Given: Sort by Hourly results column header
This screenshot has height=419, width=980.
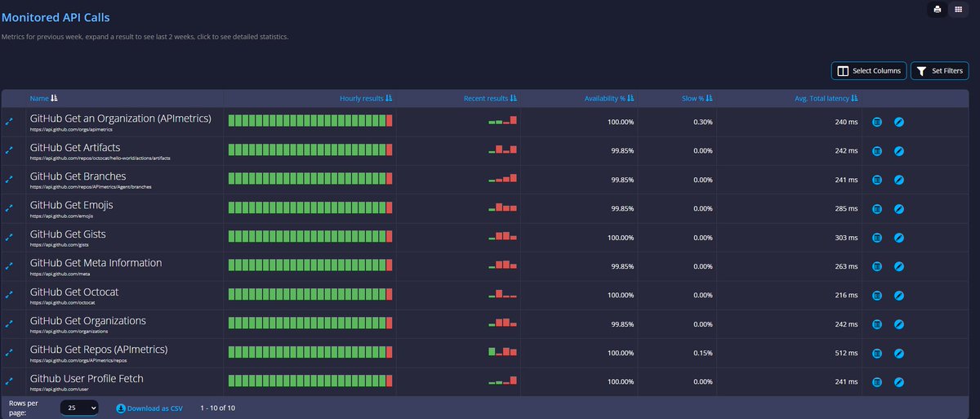Looking at the screenshot, I should point(366,98).
